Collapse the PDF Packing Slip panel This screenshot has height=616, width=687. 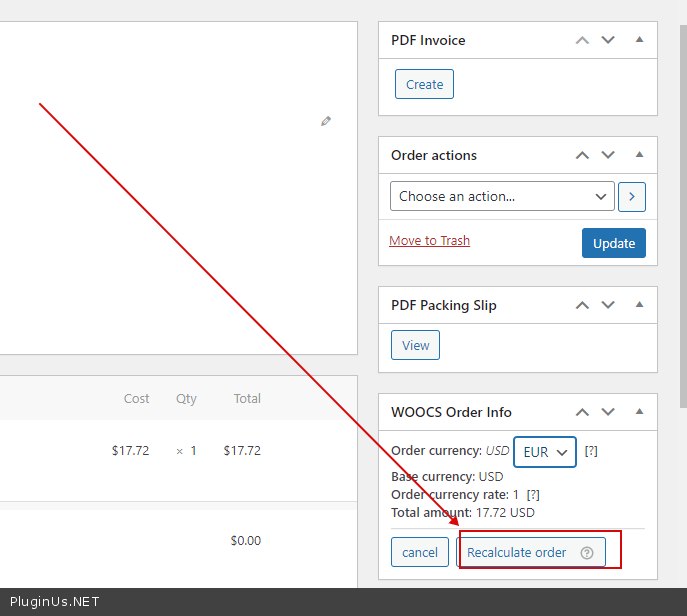[639, 305]
